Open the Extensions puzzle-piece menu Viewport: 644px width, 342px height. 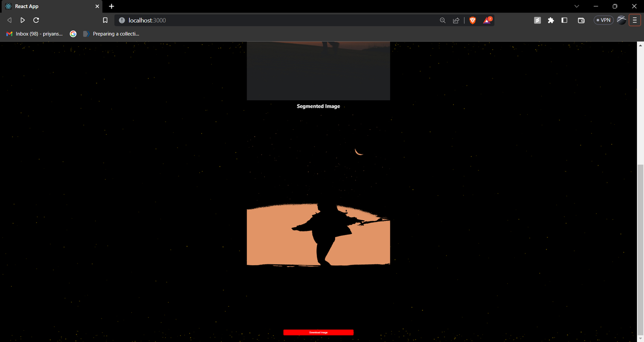click(x=551, y=20)
